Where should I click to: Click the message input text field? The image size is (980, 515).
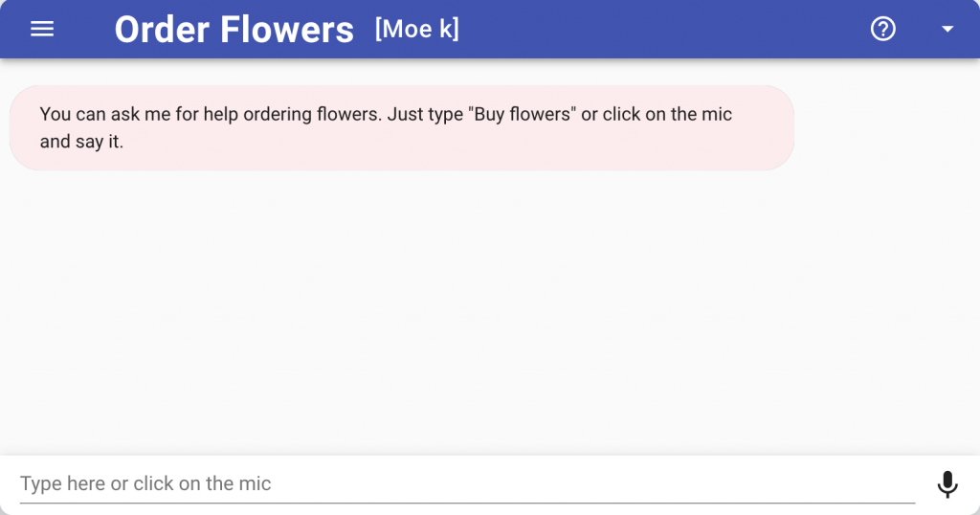click(467, 483)
